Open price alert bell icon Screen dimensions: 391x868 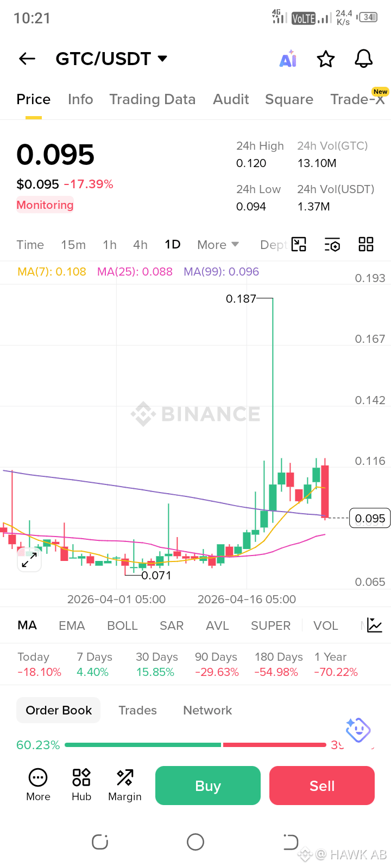[363, 59]
